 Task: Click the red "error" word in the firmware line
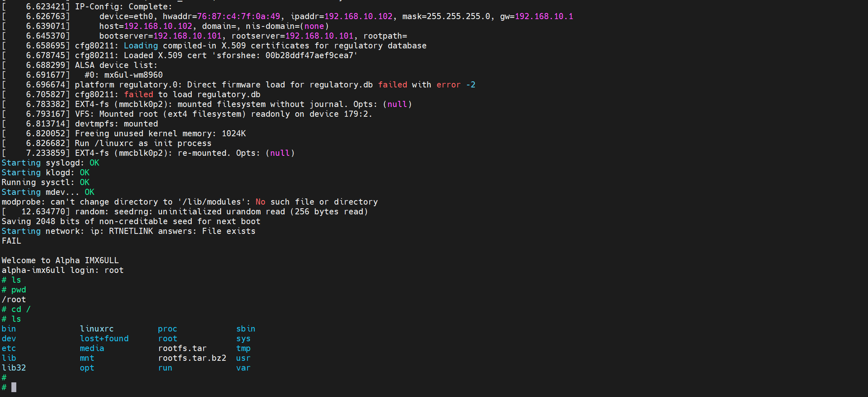click(x=448, y=85)
